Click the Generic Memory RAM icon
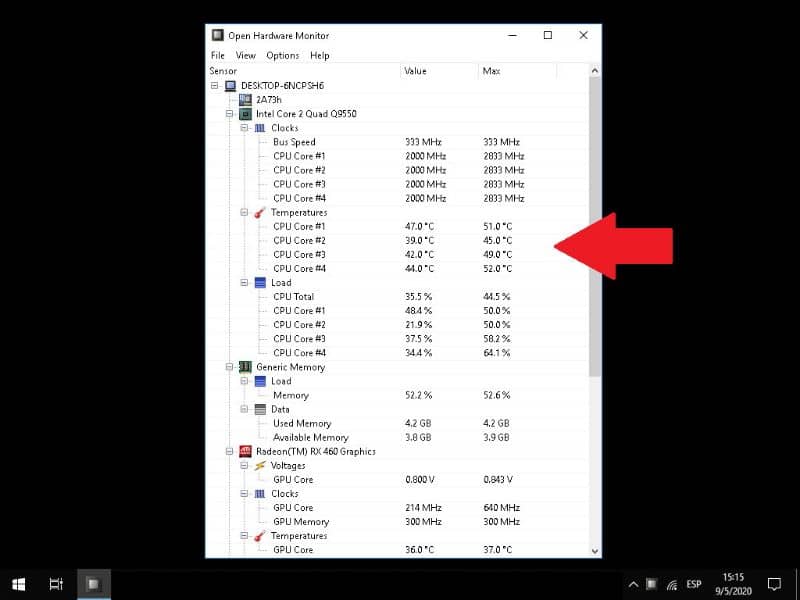This screenshot has height=600, width=800. 245,367
